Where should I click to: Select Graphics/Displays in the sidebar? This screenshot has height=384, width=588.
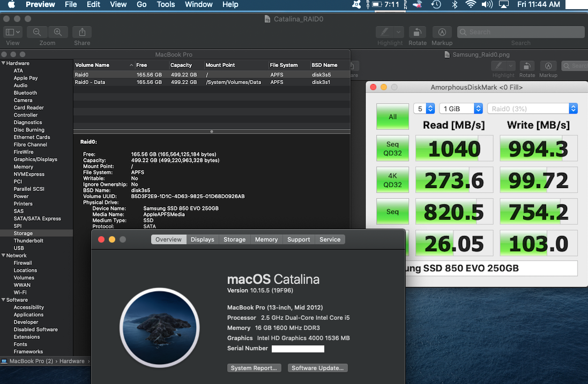tap(35, 160)
